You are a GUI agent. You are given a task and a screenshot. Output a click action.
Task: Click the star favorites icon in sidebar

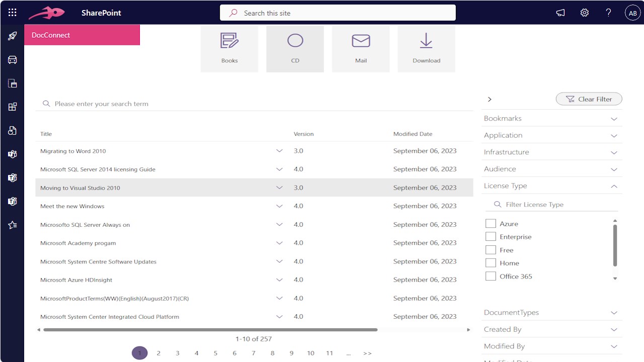point(12,225)
